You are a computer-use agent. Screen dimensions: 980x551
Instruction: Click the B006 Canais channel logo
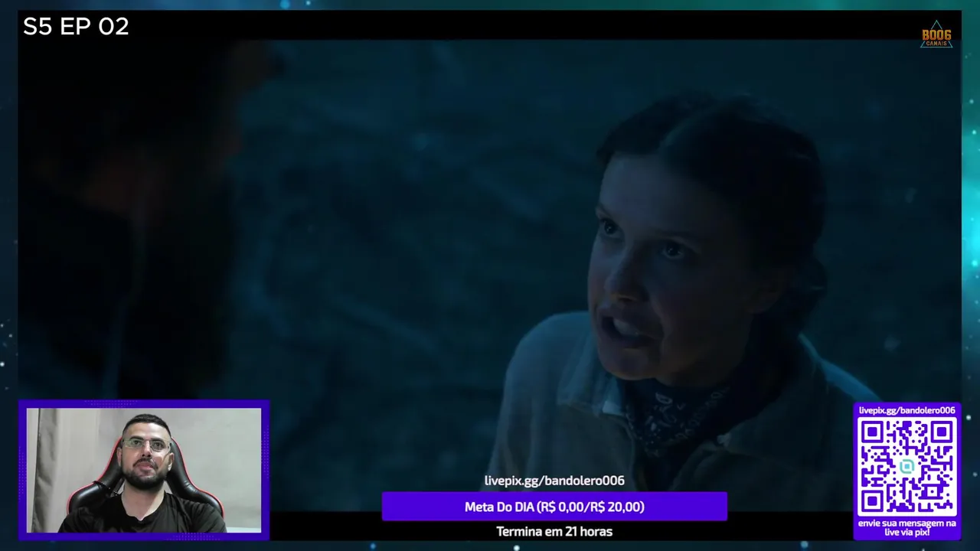[x=936, y=34]
